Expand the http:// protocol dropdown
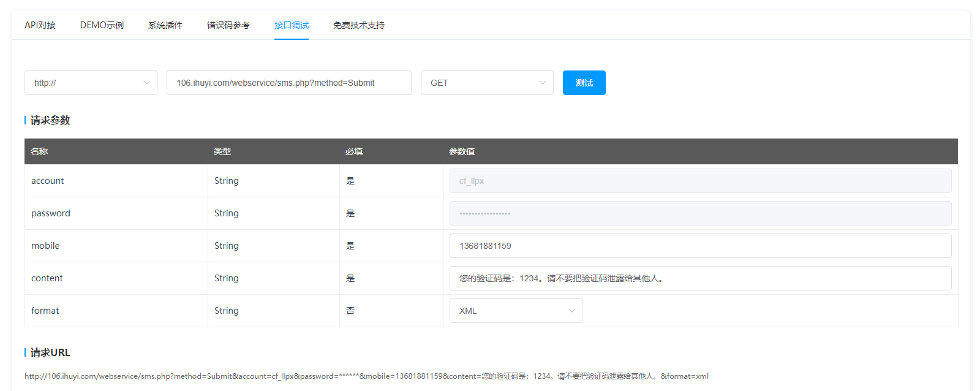Viewport: 980px width, 391px height. (x=86, y=83)
